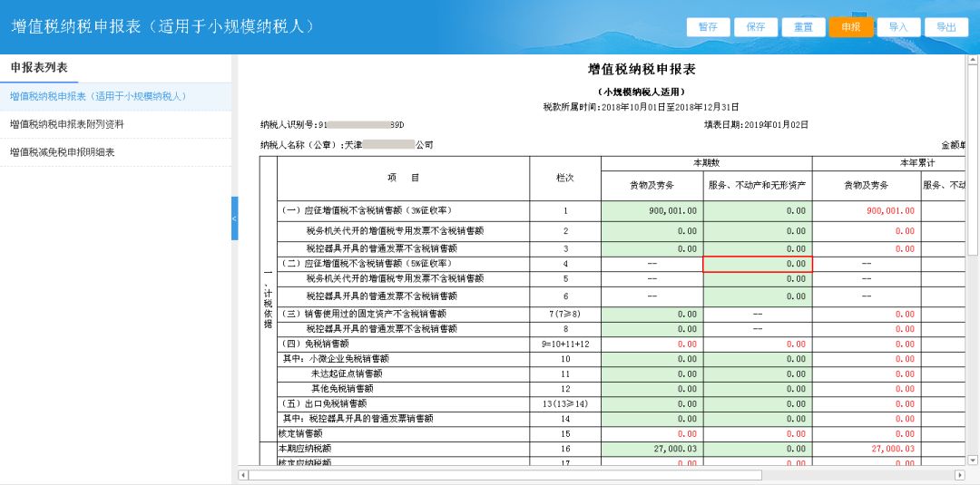Image resolution: width=980 pixels, height=485 pixels.
Task: Click label （四）免税销售额
Action: click(314, 344)
